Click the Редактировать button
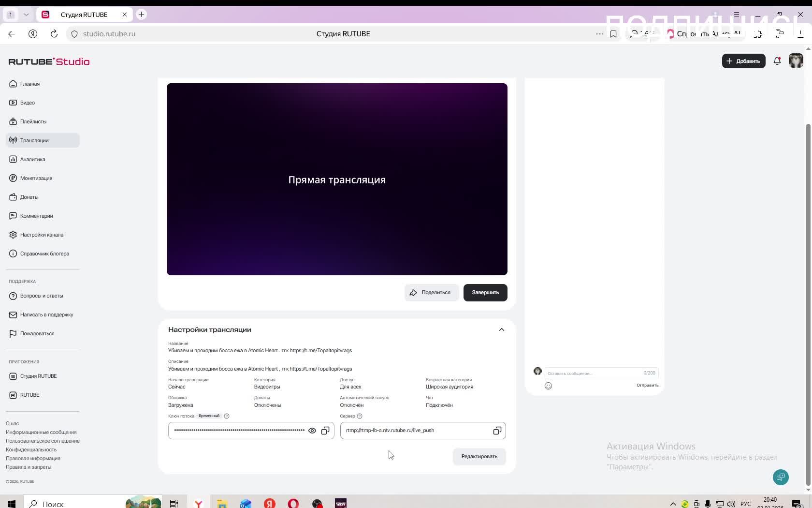This screenshot has height=508, width=812. tap(479, 456)
